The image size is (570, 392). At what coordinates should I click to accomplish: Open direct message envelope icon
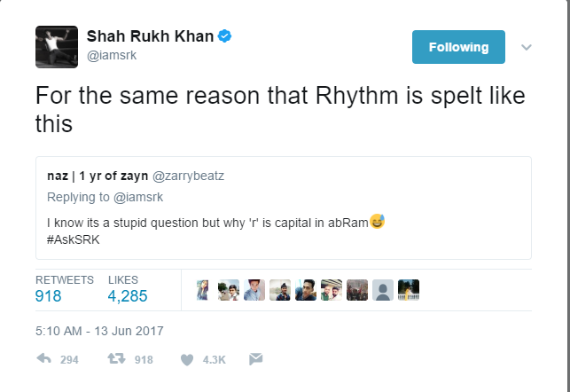[254, 359]
